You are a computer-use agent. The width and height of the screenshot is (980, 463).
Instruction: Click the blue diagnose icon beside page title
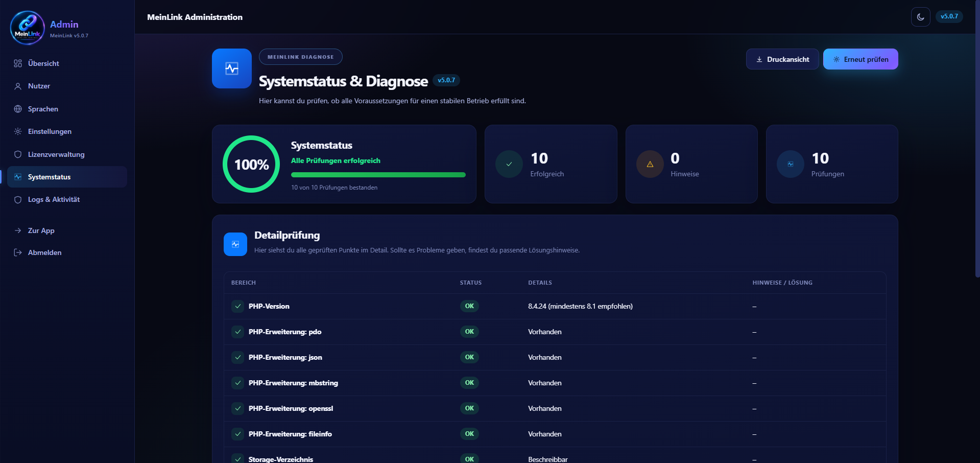click(x=232, y=68)
